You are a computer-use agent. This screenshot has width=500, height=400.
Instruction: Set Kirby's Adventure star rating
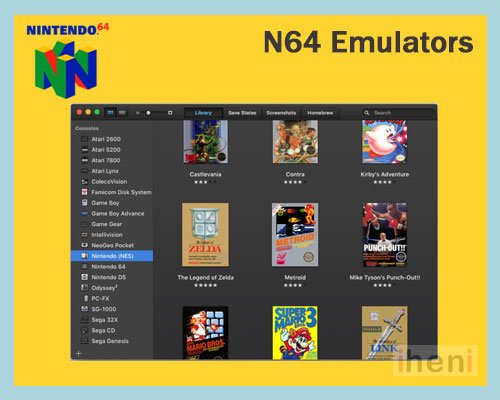(385, 182)
